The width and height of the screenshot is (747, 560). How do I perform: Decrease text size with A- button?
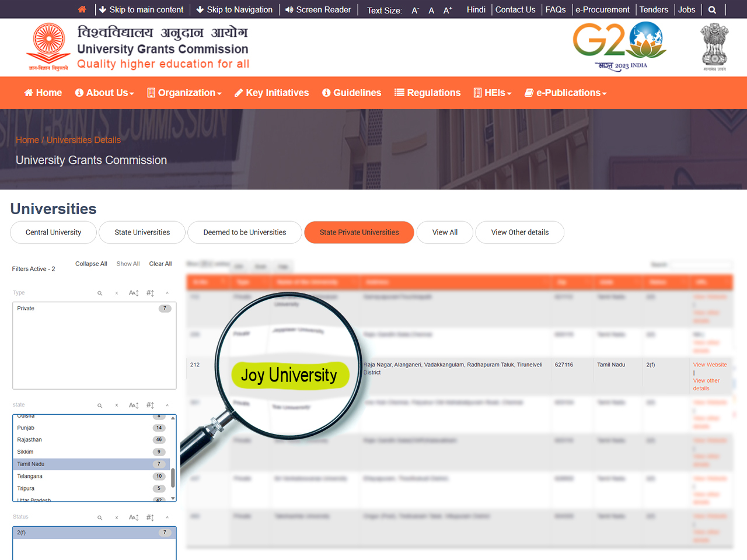pos(415,10)
